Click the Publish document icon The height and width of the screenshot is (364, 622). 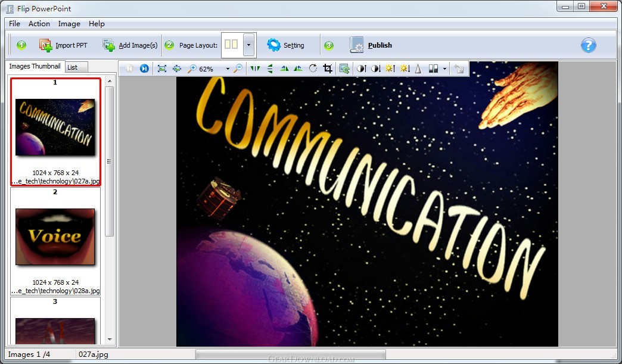[x=357, y=45]
